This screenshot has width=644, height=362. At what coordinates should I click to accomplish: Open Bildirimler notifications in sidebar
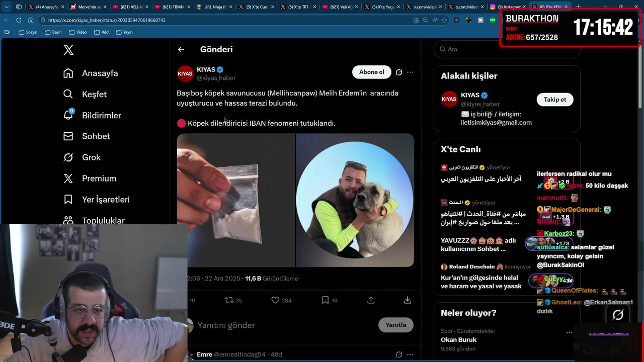tap(92, 116)
